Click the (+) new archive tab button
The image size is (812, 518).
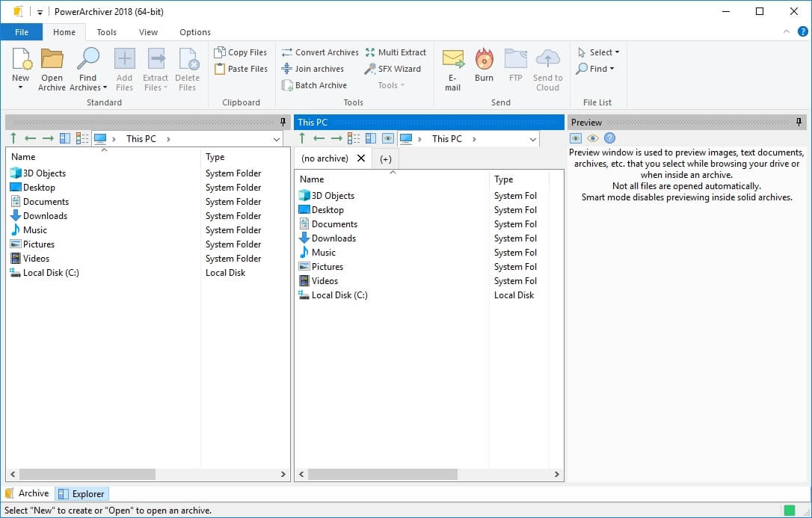[385, 158]
